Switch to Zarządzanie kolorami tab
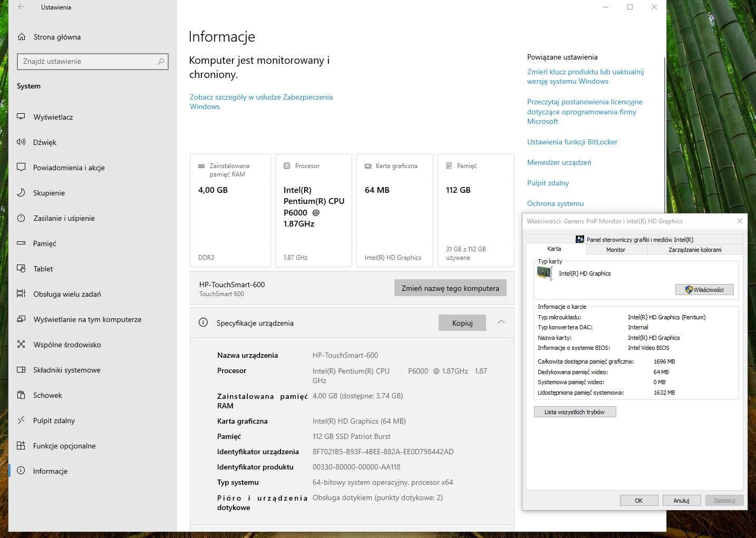The width and height of the screenshot is (756, 538). [x=695, y=250]
